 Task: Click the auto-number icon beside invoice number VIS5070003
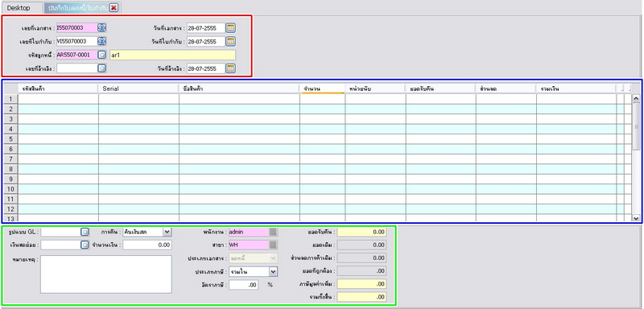[102, 41]
